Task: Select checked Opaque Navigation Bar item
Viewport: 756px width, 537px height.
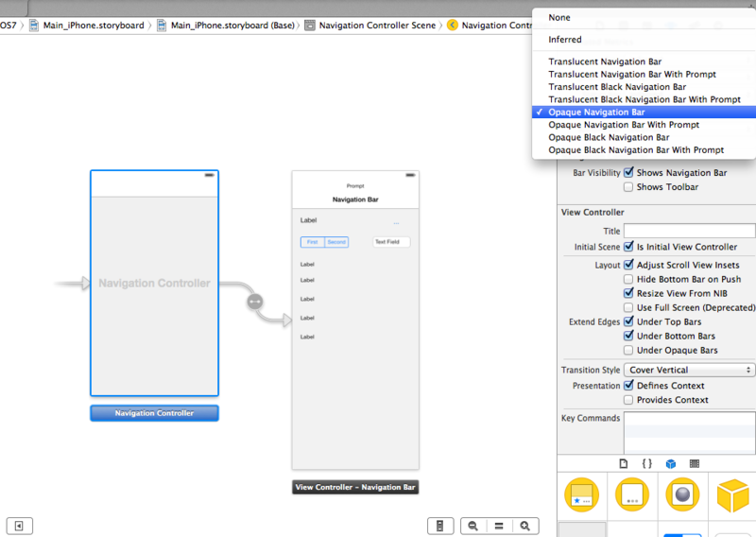Action: click(x=644, y=112)
